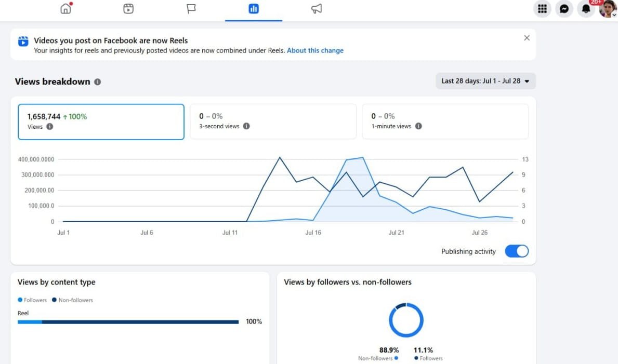Open profile picture account menu
This screenshot has width=618, height=364.
pos(608,9)
